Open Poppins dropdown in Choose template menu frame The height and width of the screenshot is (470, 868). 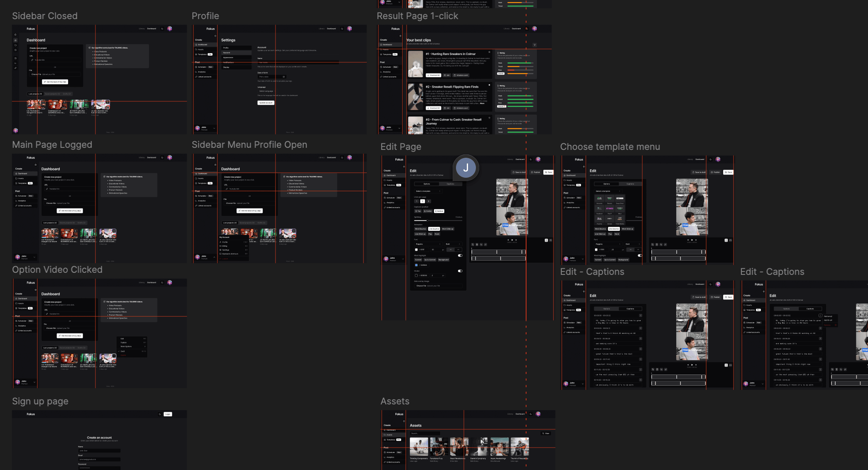coord(607,244)
